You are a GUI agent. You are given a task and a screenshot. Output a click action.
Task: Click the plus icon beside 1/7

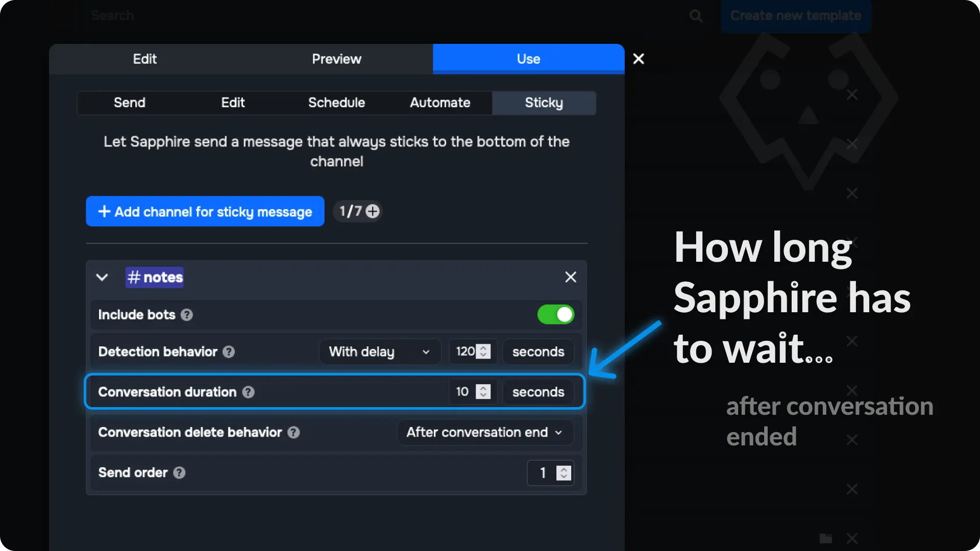373,211
